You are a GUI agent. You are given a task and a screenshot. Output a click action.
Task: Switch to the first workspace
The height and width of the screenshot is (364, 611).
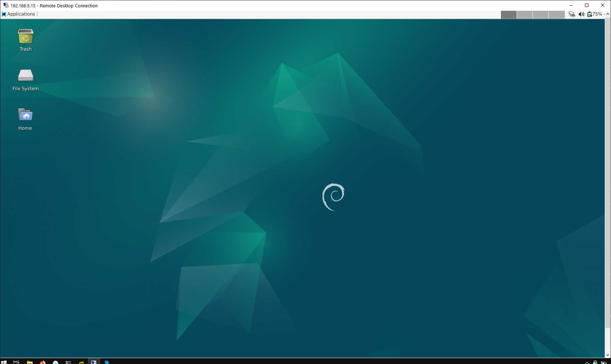coord(509,15)
